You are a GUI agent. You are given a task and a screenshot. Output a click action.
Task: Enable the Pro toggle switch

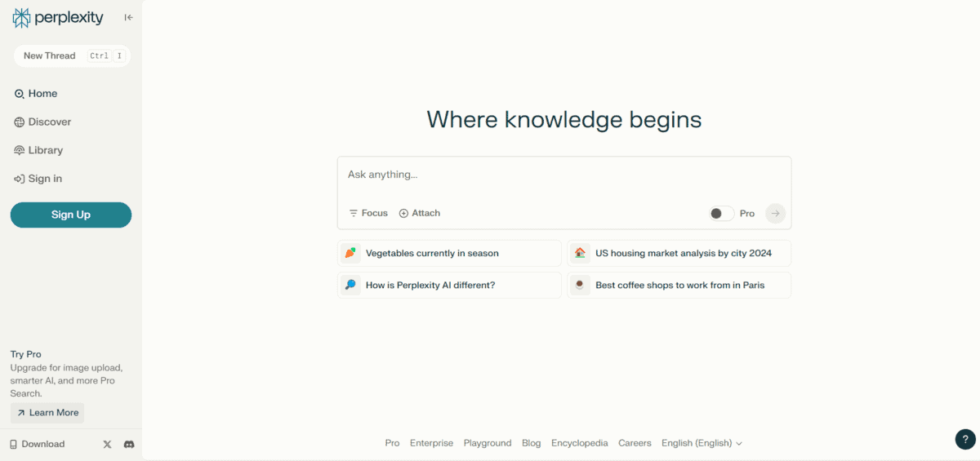pos(721,213)
